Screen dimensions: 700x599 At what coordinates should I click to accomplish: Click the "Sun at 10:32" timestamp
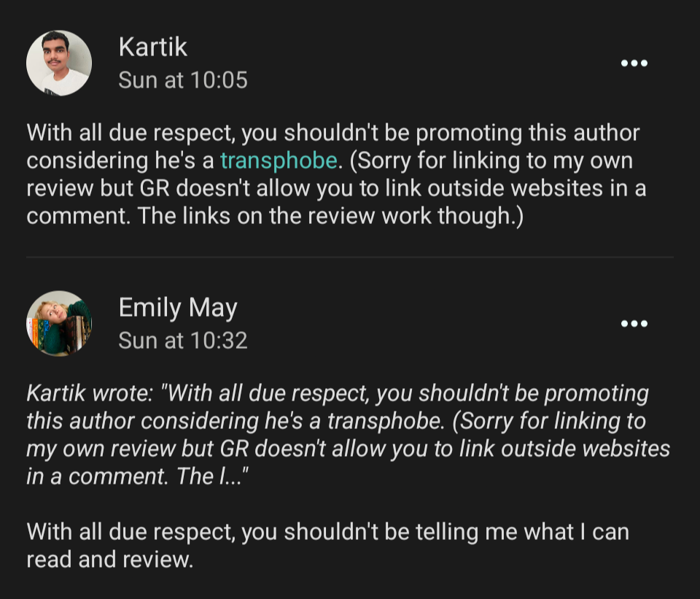click(x=183, y=340)
